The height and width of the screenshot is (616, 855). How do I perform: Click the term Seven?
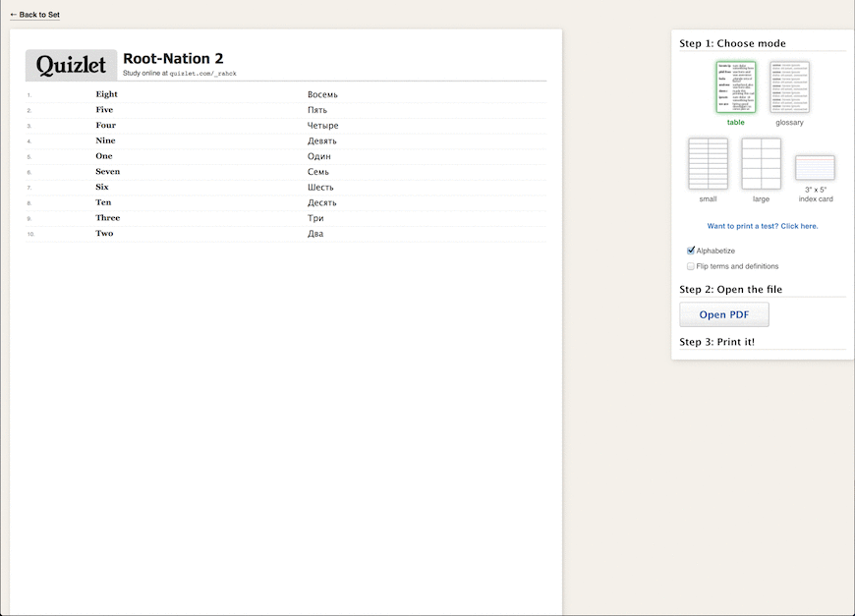click(x=107, y=171)
